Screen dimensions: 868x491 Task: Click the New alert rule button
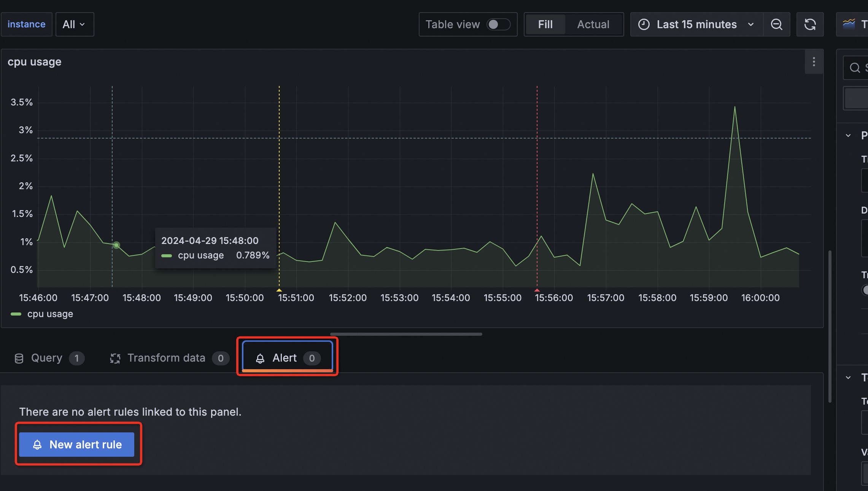pos(78,444)
